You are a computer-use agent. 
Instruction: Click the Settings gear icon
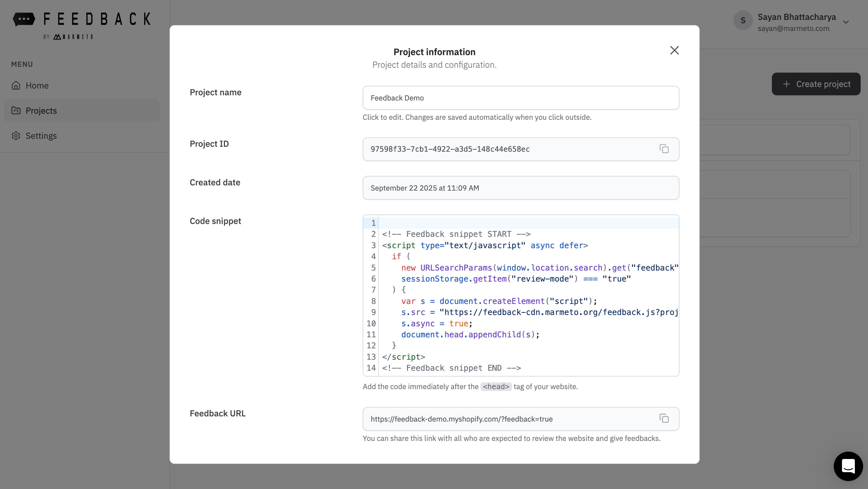click(x=16, y=135)
